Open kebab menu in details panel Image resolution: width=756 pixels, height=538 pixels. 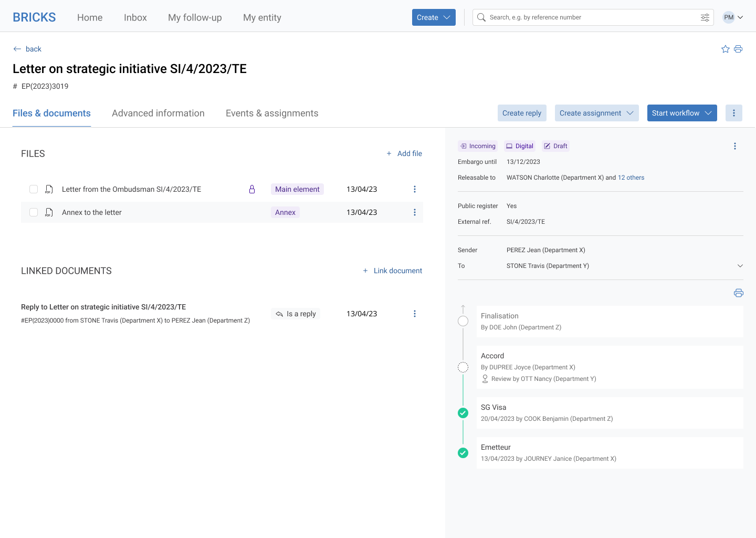click(x=735, y=146)
